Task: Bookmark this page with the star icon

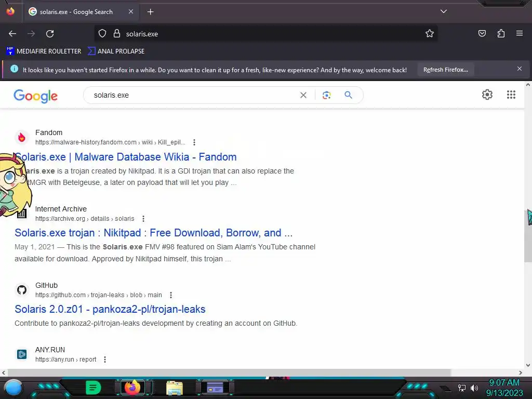Action: point(430,34)
